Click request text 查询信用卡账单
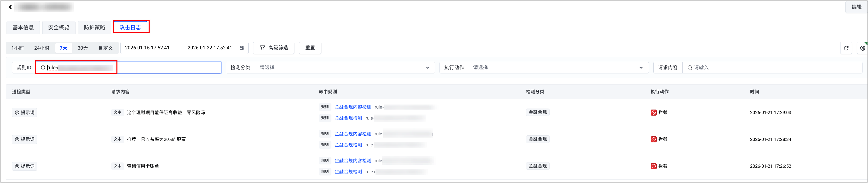The height and width of the screenshot is (183, 868). click(143, 166)
